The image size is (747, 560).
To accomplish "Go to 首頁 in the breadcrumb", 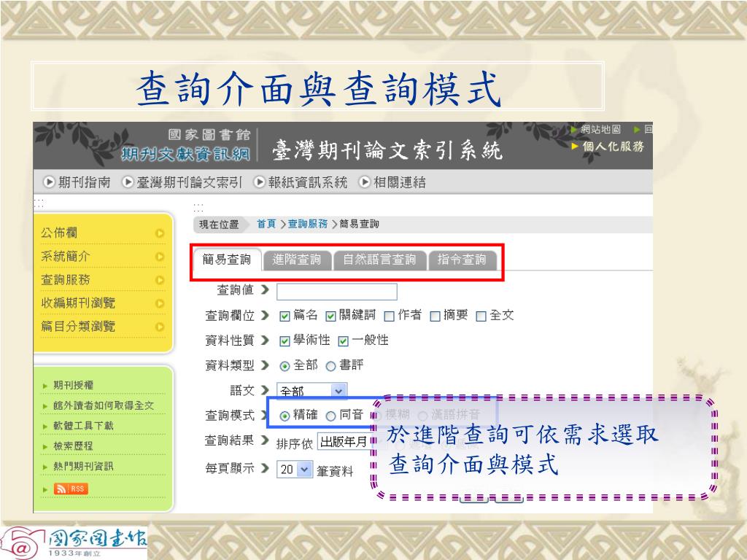I will click(x=266, y=225).
